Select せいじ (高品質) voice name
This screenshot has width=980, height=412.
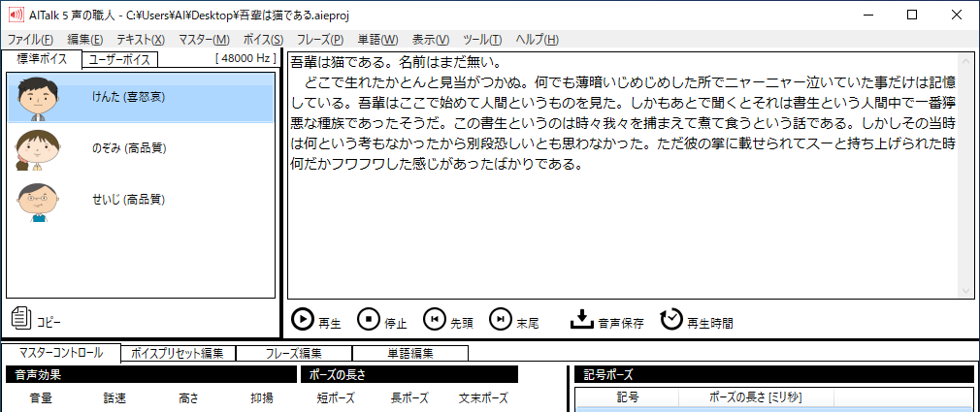point(128,200)
